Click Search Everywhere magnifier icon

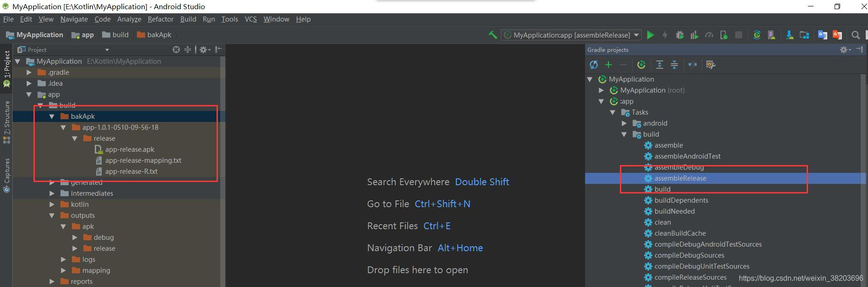point(855,35)
